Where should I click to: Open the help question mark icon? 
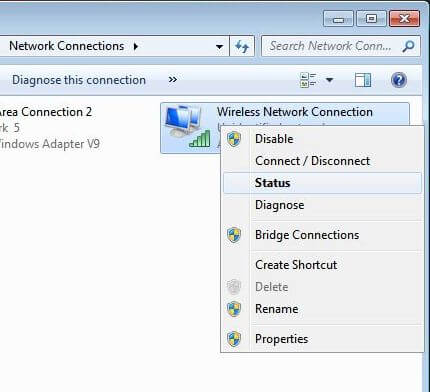pos(399,80)
